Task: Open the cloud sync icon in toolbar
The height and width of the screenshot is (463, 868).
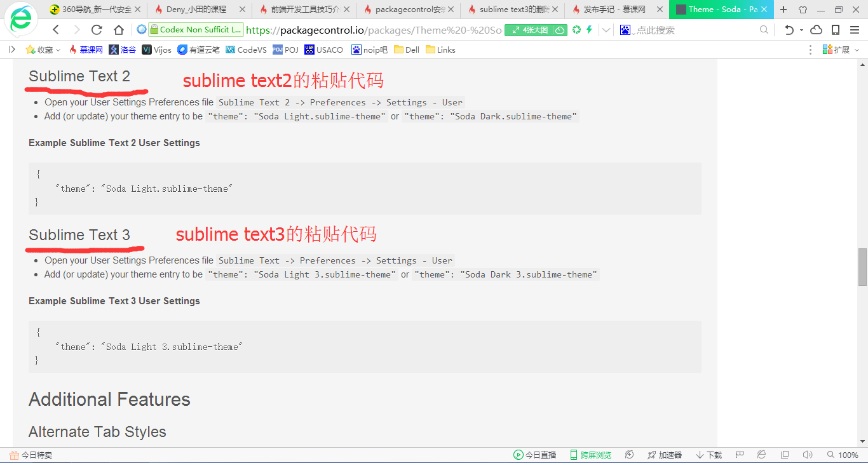Action: point(817,30)
